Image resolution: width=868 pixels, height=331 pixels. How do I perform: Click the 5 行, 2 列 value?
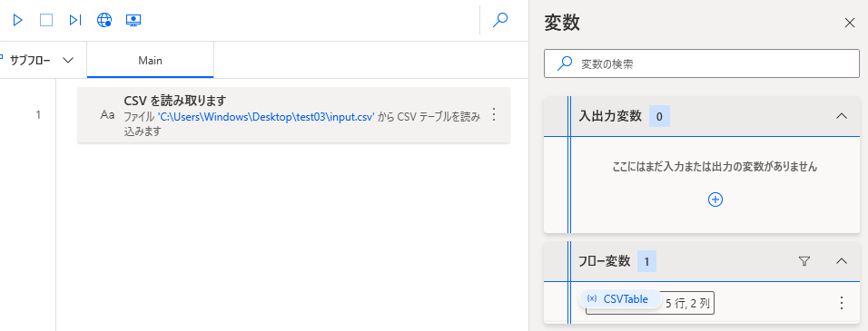688,303
